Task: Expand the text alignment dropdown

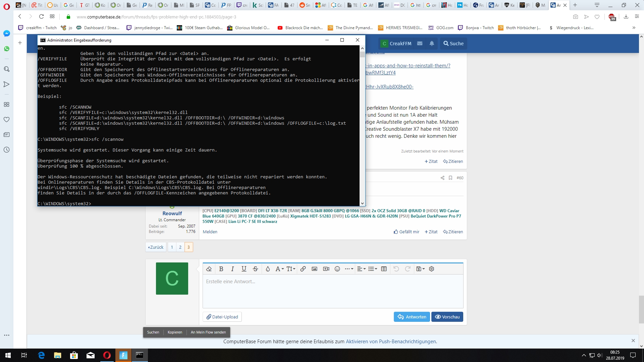Action: 361,269
